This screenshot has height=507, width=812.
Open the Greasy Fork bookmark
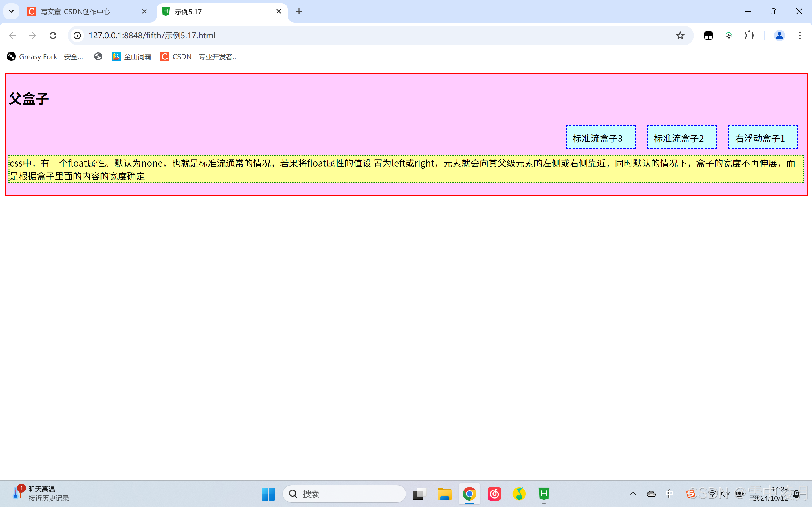click(x=45, y=57)
